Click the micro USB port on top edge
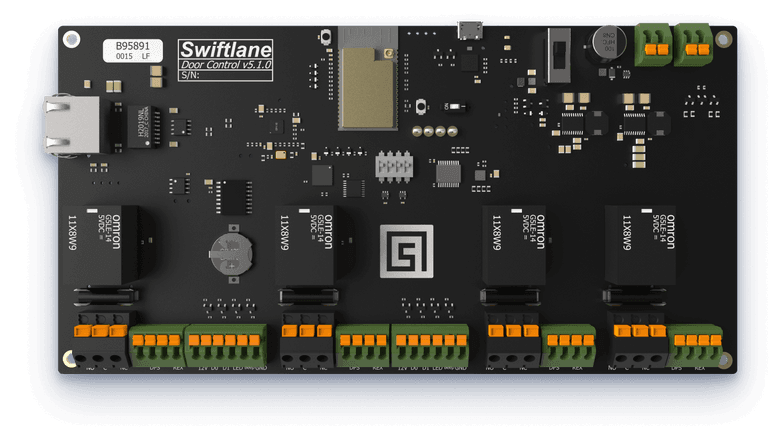Viewport: 780px width, 438px height. pos(468,30)
